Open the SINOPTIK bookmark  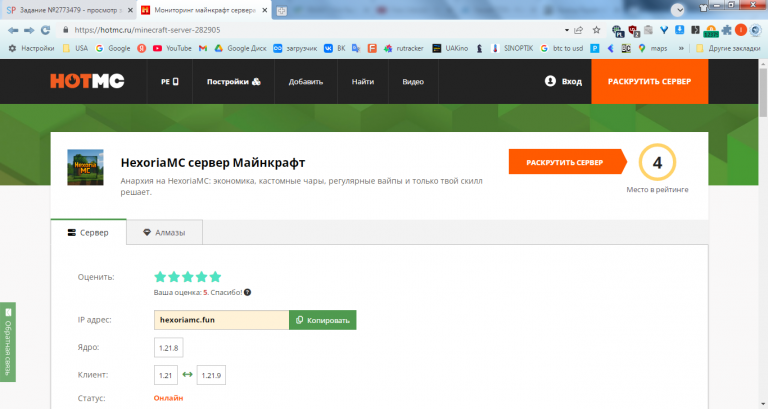tap(511, 48)
